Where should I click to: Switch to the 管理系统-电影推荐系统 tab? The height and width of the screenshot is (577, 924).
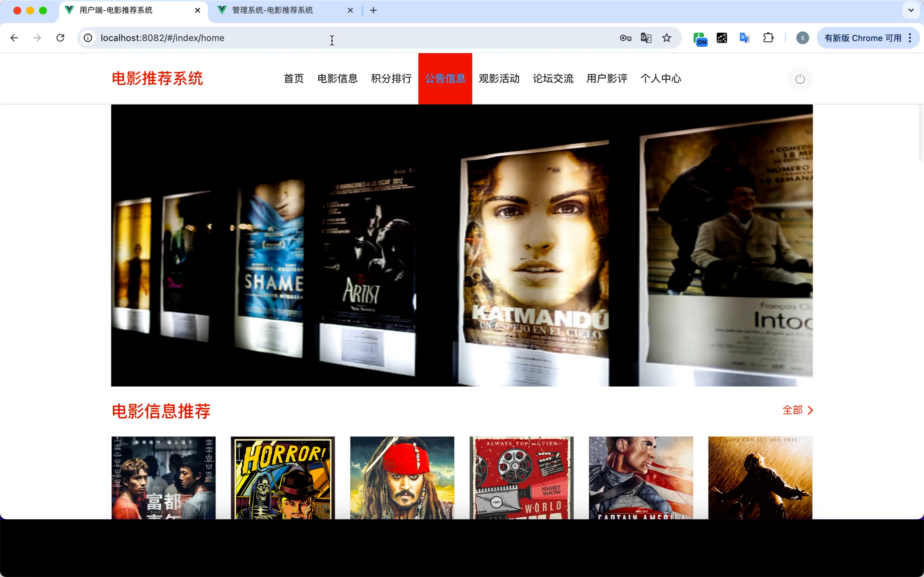coord(284,10)
